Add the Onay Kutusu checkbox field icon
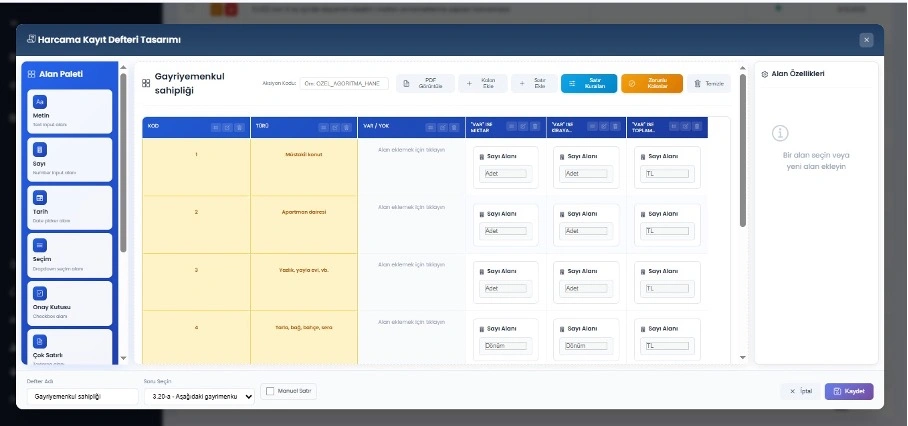Image resolution: width=908 pixels, height=426 pixels. (41, 293)
